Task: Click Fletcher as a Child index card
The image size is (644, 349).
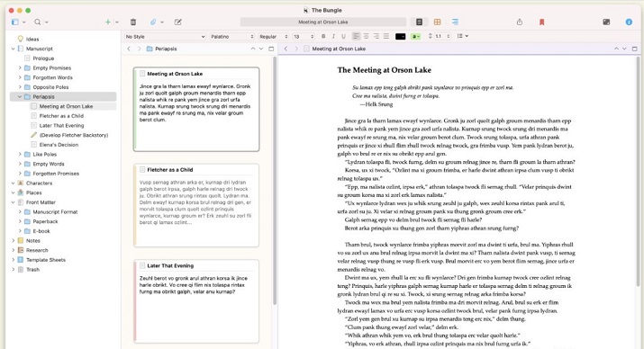Action: [196, 205]
